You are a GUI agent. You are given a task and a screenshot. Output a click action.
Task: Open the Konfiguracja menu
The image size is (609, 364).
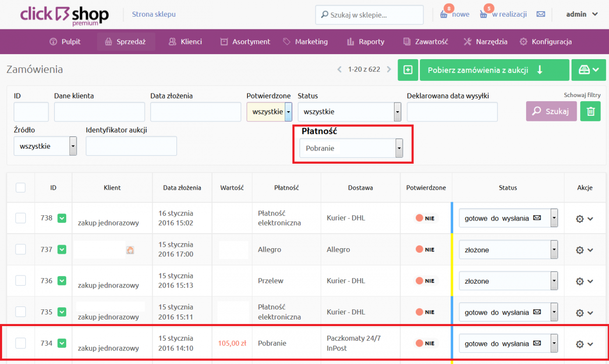546,41
